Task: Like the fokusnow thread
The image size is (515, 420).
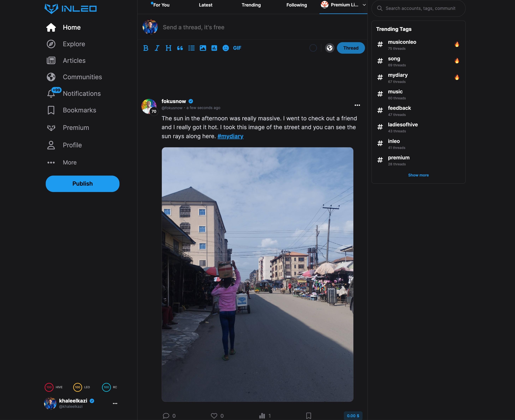Action: [x=214, y=416]
